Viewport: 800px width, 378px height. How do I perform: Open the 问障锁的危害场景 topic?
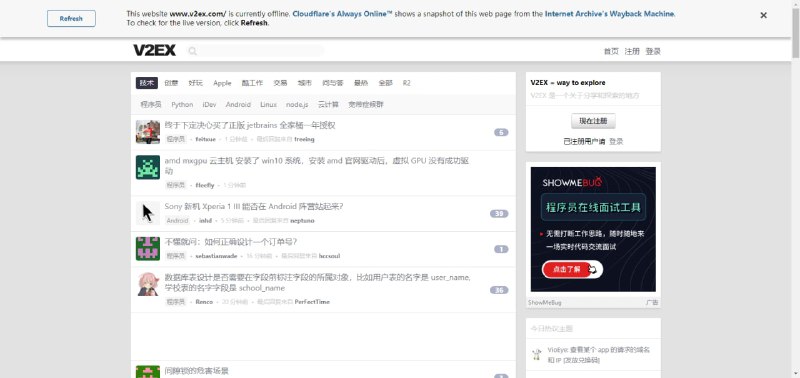pos(196,371)
